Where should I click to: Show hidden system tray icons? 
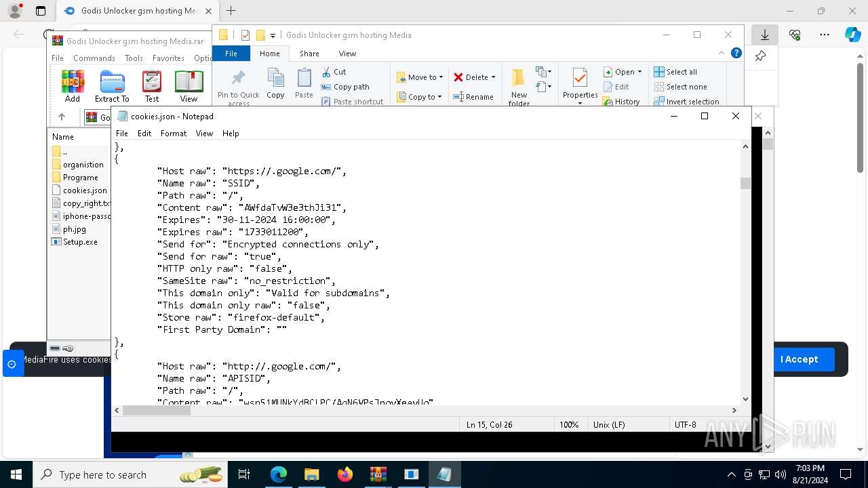pyautogui.click(x=731, y=474)
